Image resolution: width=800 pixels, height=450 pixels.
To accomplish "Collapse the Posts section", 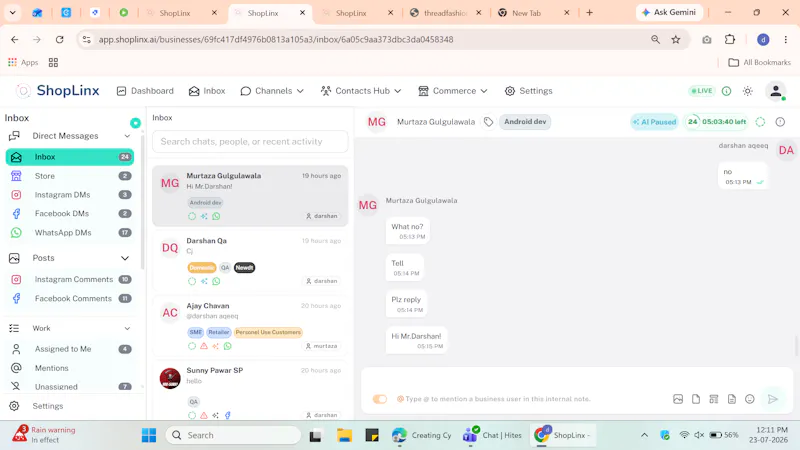I will 124,258.
